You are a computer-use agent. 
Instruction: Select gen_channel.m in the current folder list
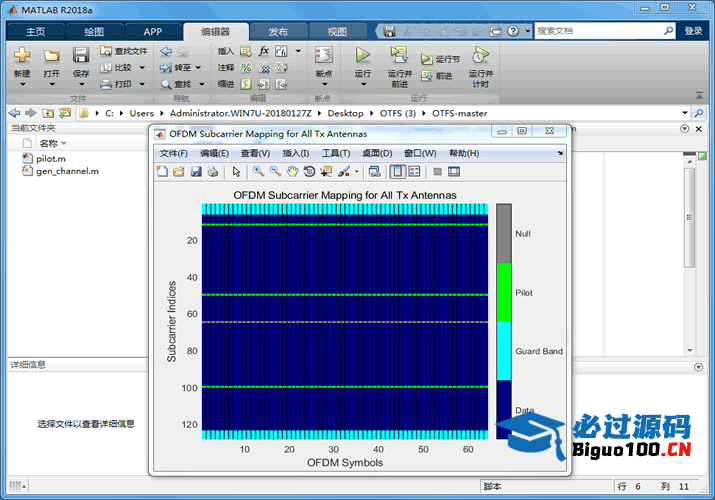tap(67, 171)
